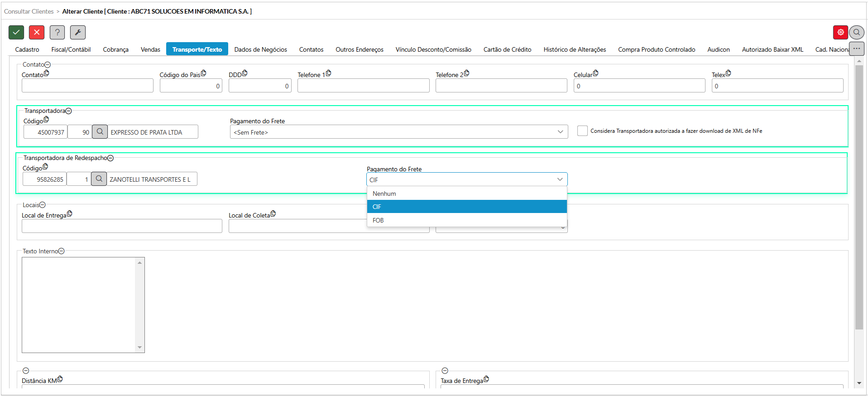This screenshot has width=868, height=397.
Task: Open help with the question mark icon
Action: 57,32
